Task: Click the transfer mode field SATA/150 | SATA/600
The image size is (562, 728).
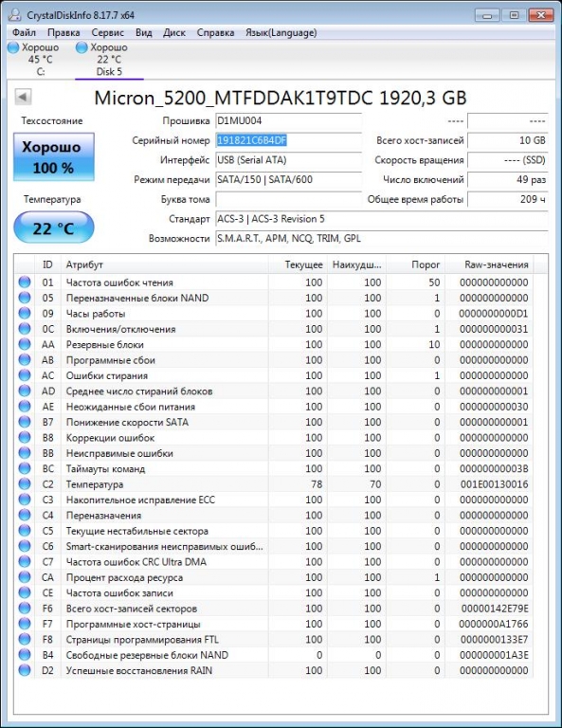Action: (x=288, y=180)
